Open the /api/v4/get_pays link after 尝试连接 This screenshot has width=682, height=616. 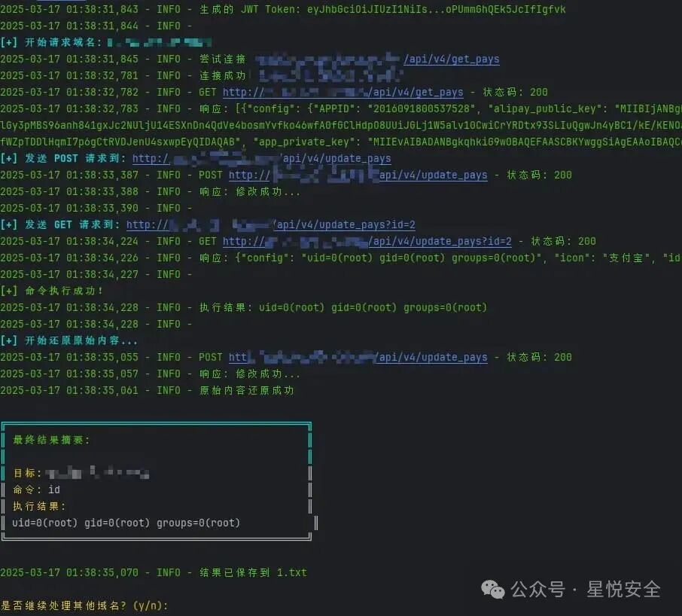click(x=452, y=59)
